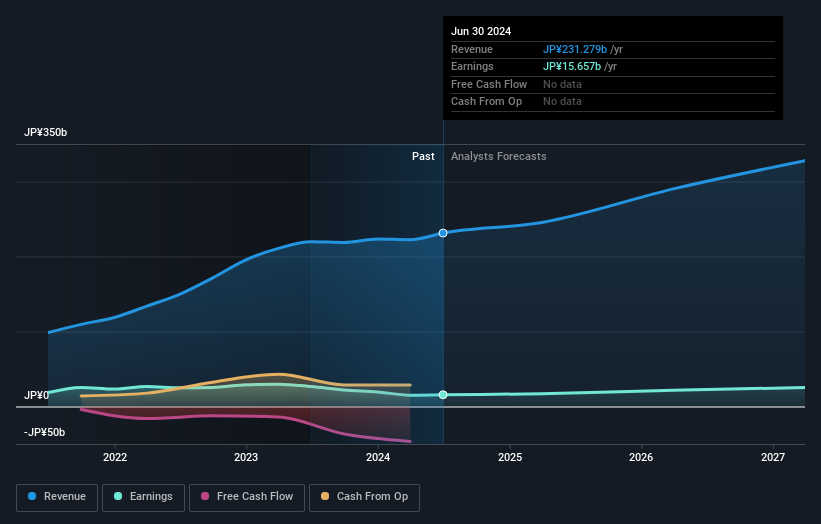
Task: Toggle the Cash From Op legend button
Action: [x=364, y=497]
